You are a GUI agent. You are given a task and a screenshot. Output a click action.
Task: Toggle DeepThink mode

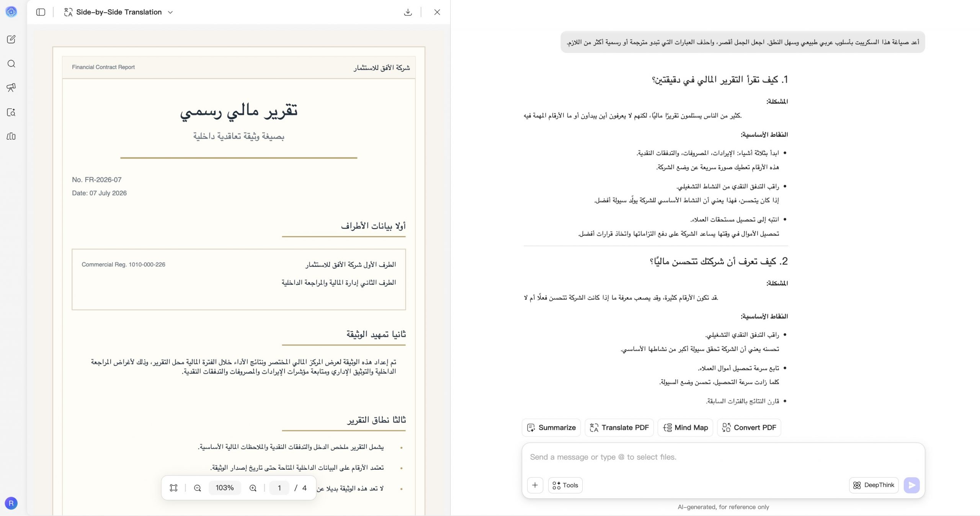[874, 485]
